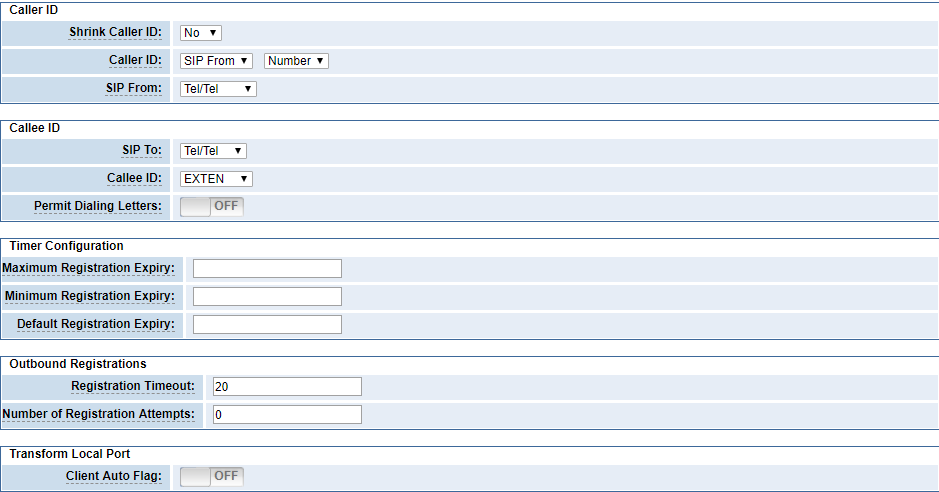
Task: Open the SIP From Tel/Tel dropdown
Action: [x=218, y=89]
